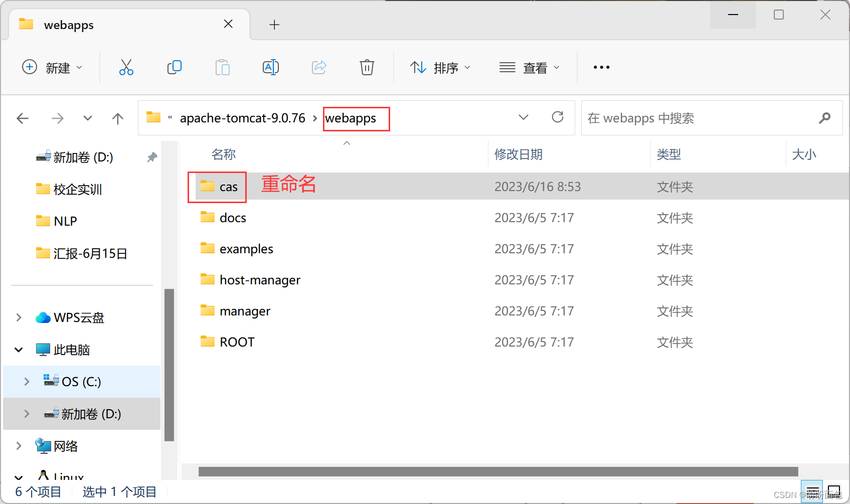
Task: Click the docs row's 文件夹 type cell
Action: pyautogui.click(x=674, y=218)
